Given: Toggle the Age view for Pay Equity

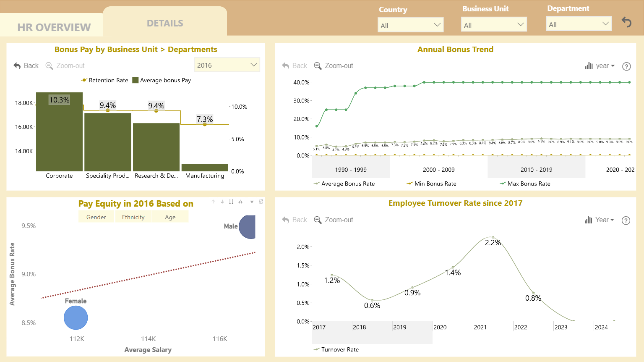Looking at the screenshot, I should pyautogui.click(x=170, y=217).
